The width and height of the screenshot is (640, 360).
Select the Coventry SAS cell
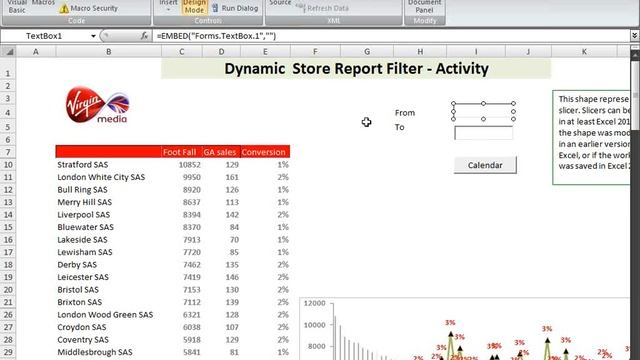coord(109,340)
